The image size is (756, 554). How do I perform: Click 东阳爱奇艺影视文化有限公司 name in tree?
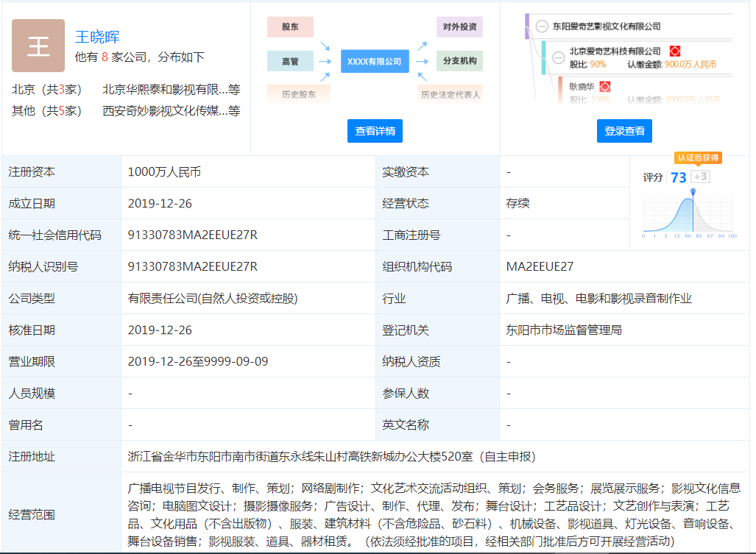[x=607, y=26]
